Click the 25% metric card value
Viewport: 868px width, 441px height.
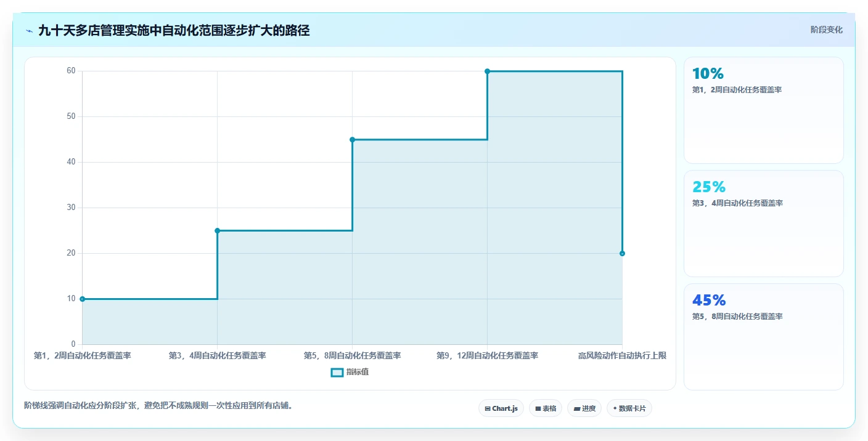709,187
